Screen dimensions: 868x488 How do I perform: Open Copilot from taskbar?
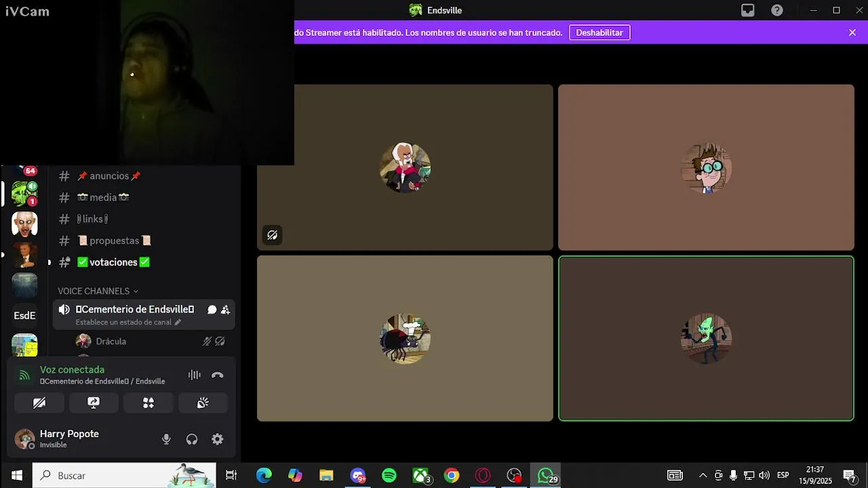[295, 475]
